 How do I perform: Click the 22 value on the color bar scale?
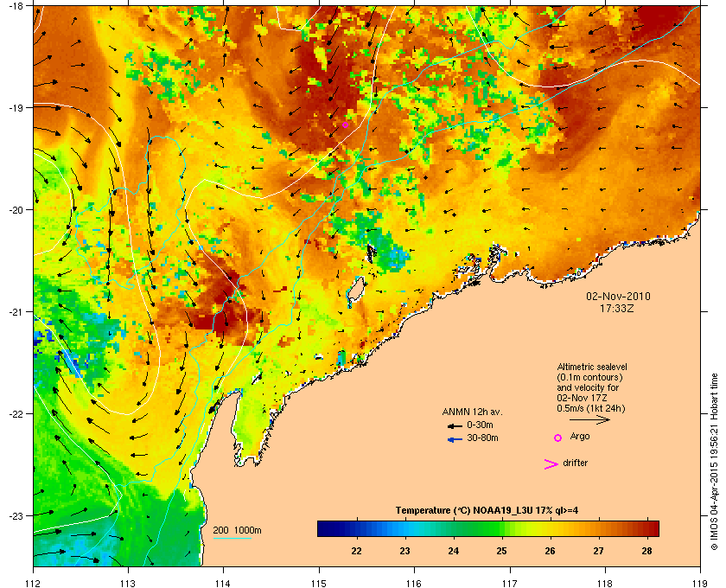(x=356, y=551)
